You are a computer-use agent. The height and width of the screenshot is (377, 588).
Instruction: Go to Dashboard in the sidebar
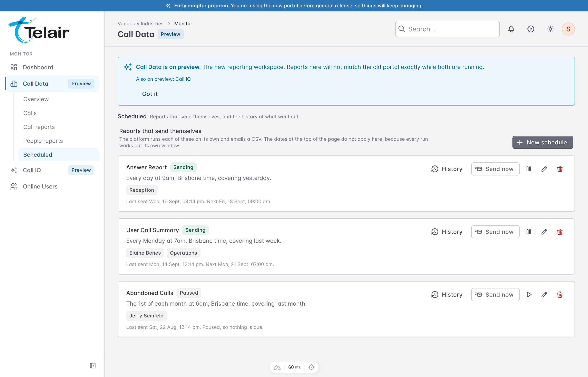pyautogui.click(x=52, y=67)
